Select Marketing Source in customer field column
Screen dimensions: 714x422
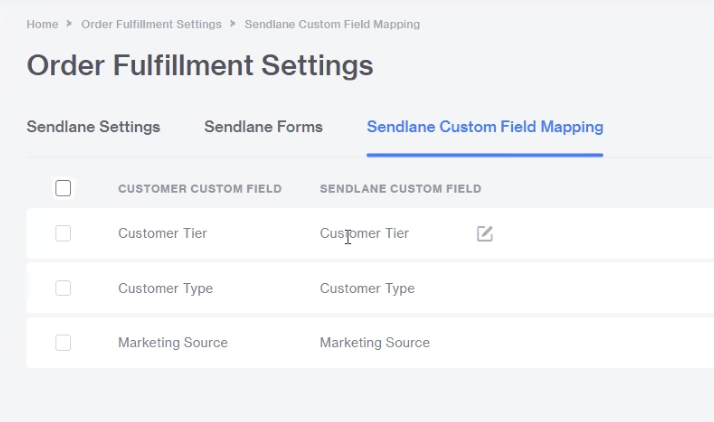[173, 342]
